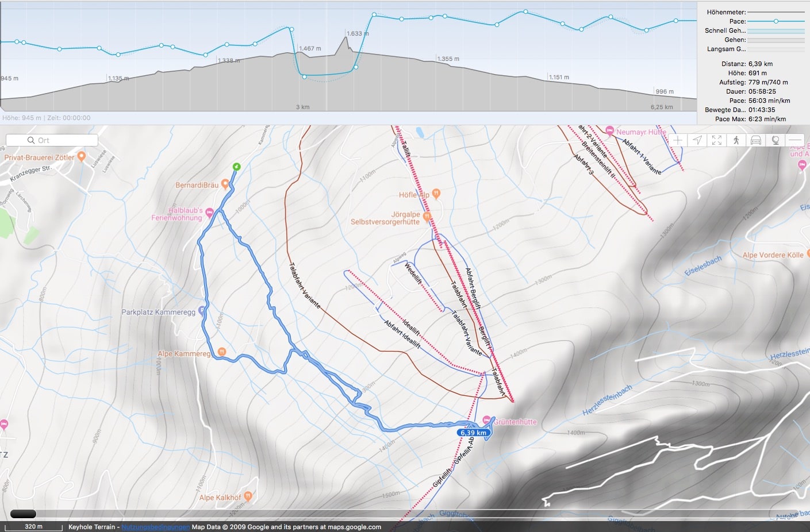
Task: Activate the location arrow tool
Action: [x=697, y=140]
